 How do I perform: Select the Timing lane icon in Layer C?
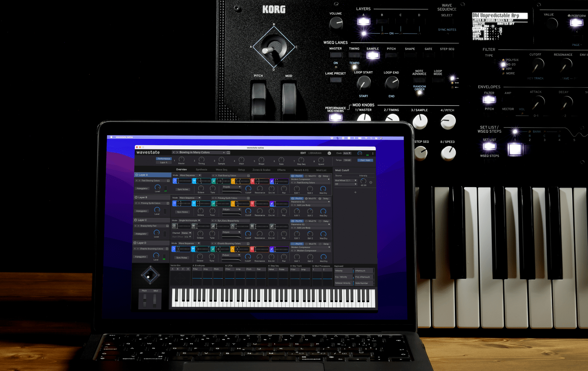pos(174,226)
